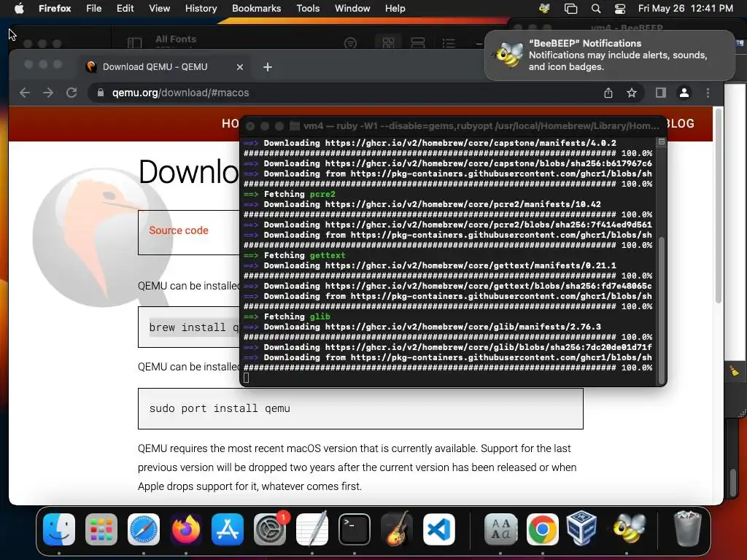Open Google Chrome from the Dock

[x=543, y=529]
